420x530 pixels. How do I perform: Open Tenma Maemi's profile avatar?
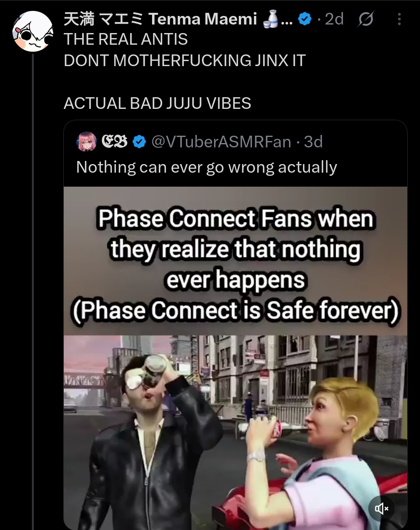pyautogui.click(x=33, y=31)
